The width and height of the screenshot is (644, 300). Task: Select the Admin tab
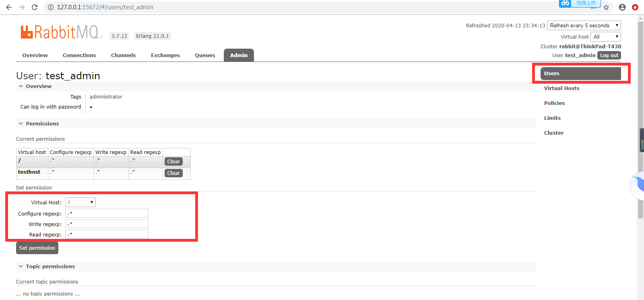[x=239, y=55]
